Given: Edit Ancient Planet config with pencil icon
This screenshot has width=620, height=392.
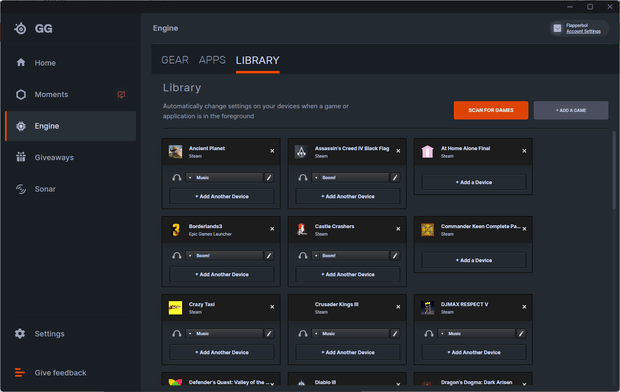Looking at the screenshot, I should pyautogui.click(x=269, y=178).
